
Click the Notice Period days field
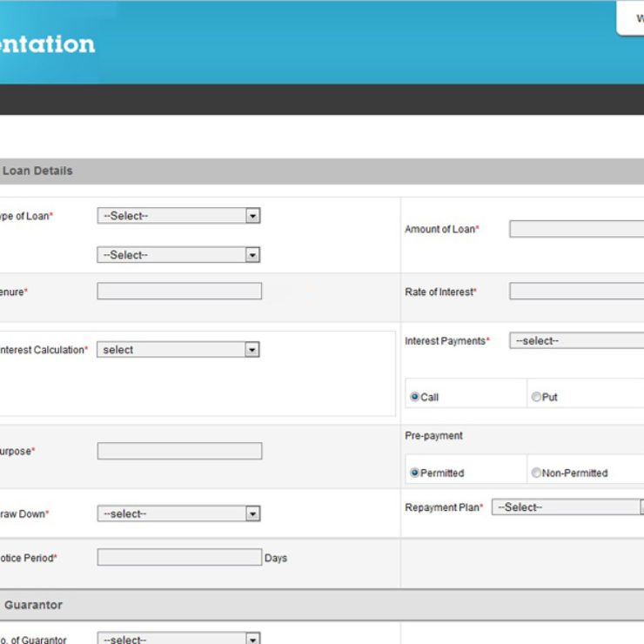tap(178, 558)
